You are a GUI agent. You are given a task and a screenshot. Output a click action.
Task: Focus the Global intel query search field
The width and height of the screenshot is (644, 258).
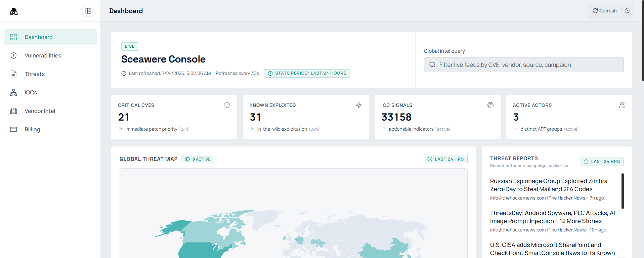pos(524,64)
